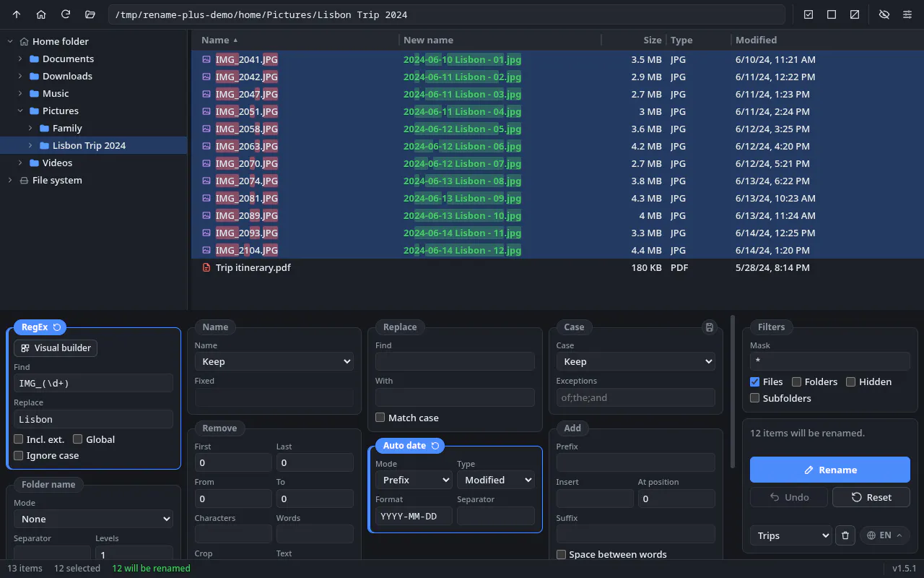The width and height of the screenshot is (924, 578).
Task: Click the blue Rename button
Action: (x=830, y=470)
